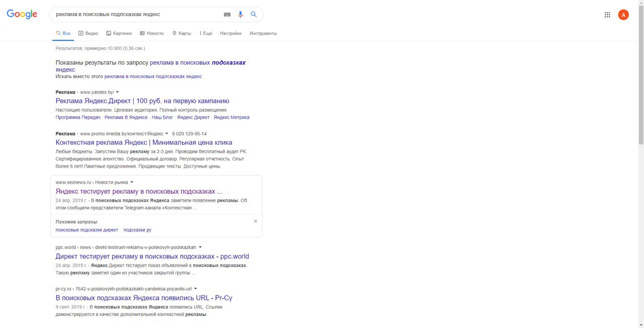Image resolution: width=644 pixels, height=328 pixels.
Task: Start voice search with microphone icon
Action: [x=240, y=15]
